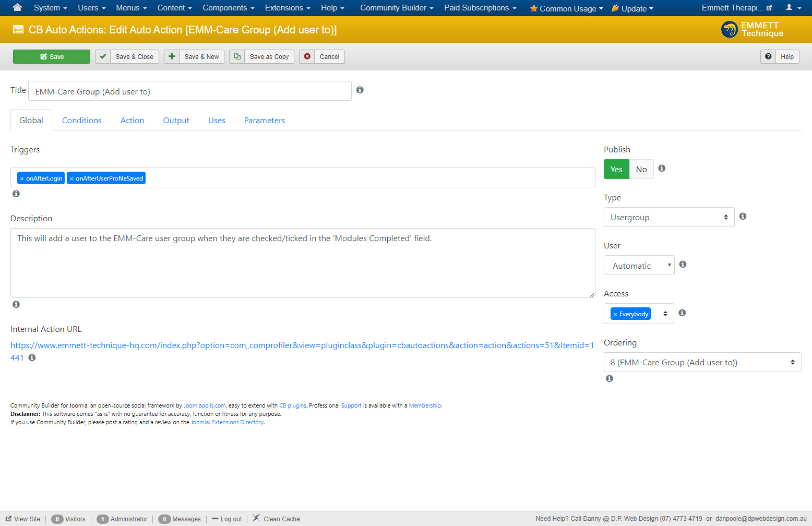Click the info icon under Description

pos(16,304)
